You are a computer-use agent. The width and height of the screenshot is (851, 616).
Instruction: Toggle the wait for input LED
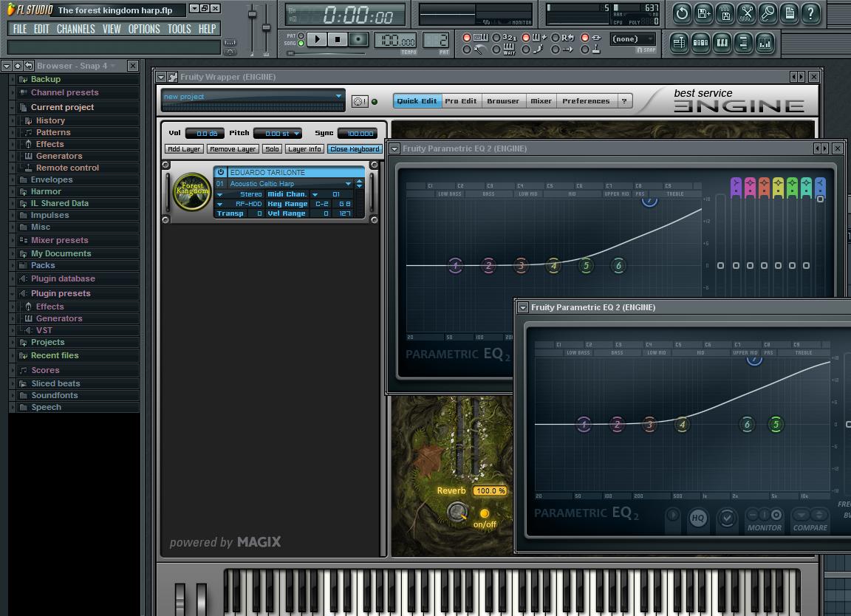[496, 49]
